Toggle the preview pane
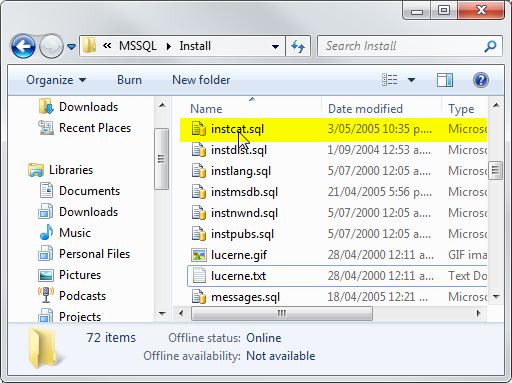 (x=445, y=80)
